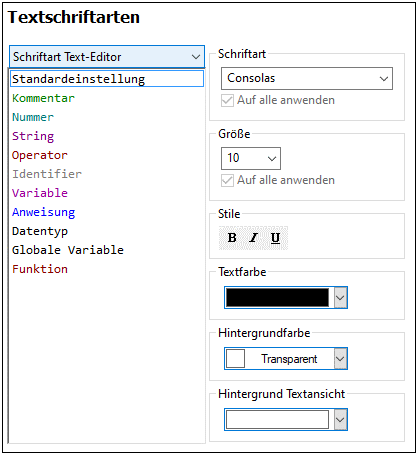
Task: Open the 'Schriftart Text-Editor' dropdown
Action: click(107, 57)
